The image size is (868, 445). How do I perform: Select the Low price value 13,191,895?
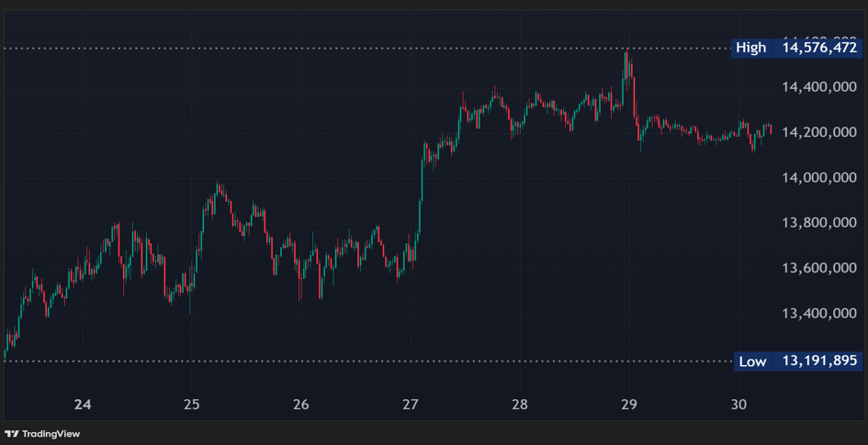pos(818,362)
